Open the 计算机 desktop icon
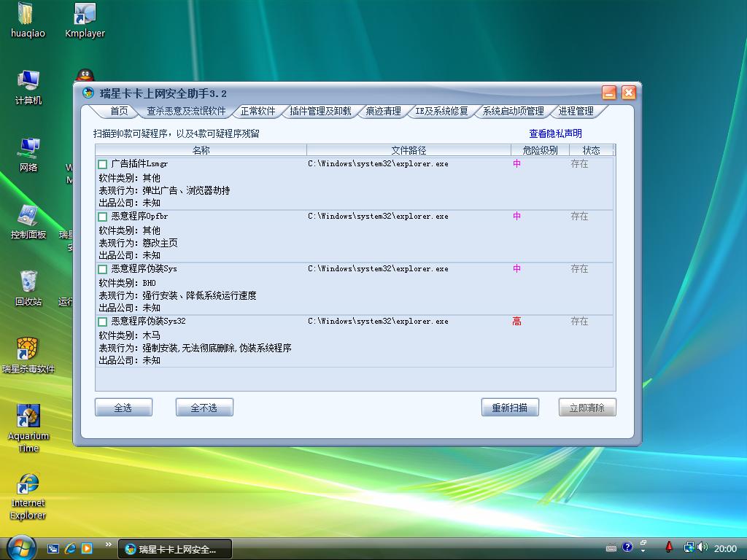This screenshot has width=747, height=560. click(x=28, y=87)
